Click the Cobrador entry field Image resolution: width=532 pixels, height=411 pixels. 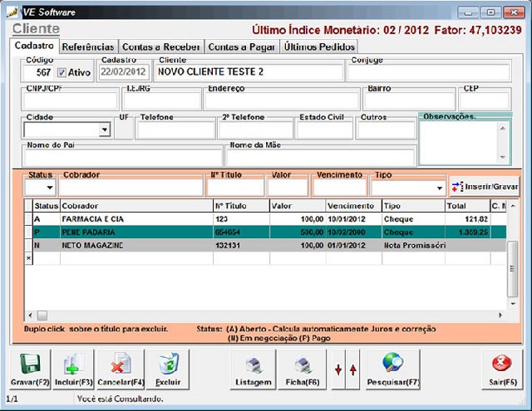(x=131, y=188)
